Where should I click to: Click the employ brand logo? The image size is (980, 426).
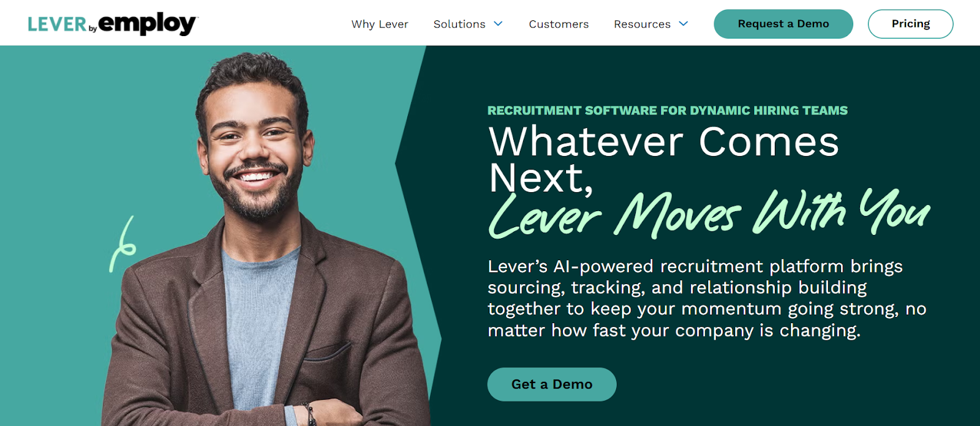click(148, 24)
